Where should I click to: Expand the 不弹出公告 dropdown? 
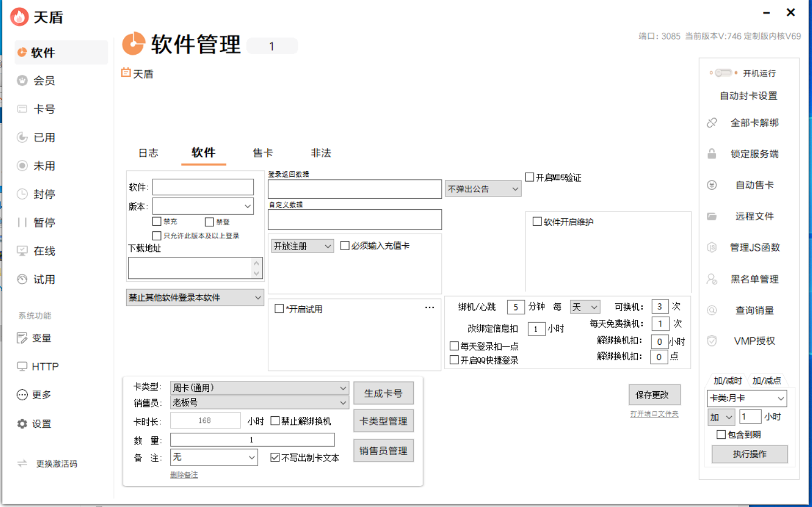(483, 189)
